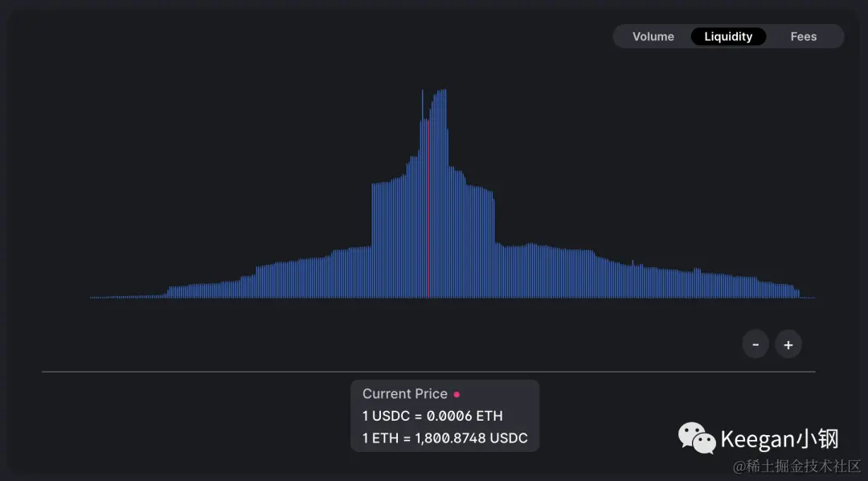Select the Liquidity tab
The height and width of the screenshot is (481, 868).
coord(728,36)
